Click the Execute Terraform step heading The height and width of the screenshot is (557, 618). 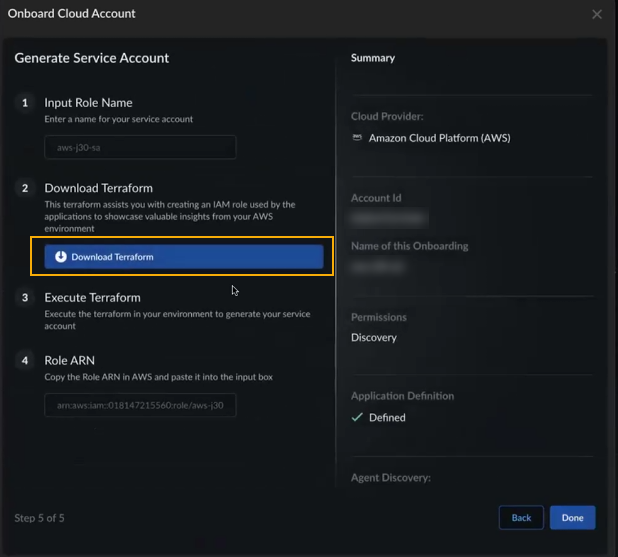[92, 298]
